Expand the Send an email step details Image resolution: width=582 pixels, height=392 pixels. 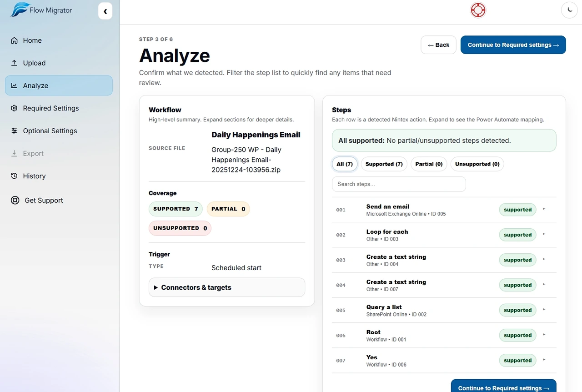544,209
